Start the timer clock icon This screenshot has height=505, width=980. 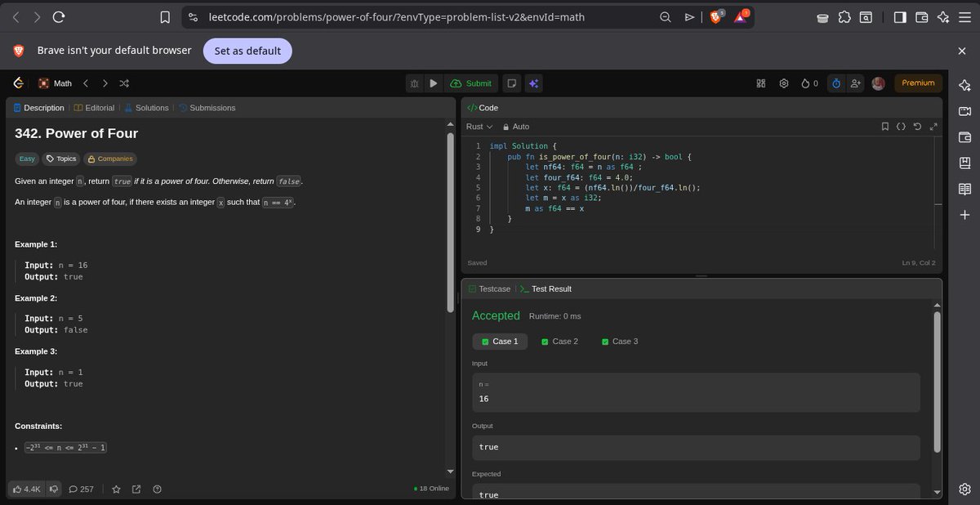click(x=835, y=83)
